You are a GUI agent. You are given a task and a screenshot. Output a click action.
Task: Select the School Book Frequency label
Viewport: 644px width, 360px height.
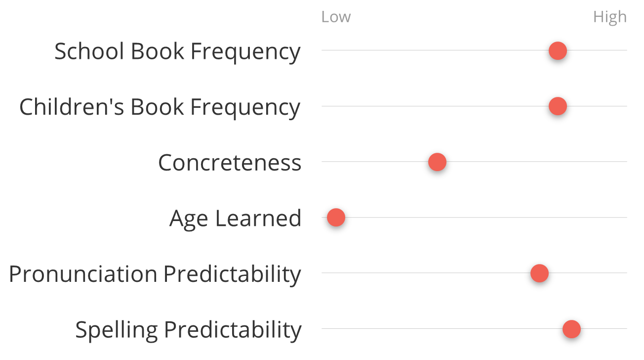pos(177,51)
